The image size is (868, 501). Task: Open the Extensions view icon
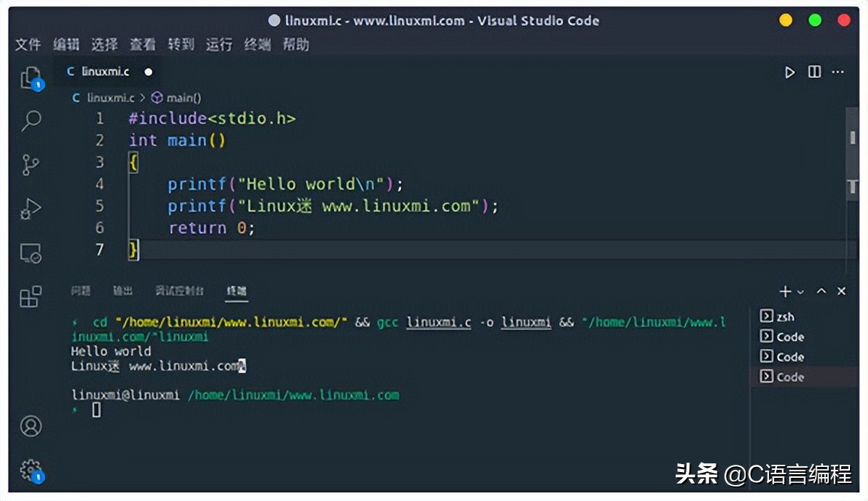pyautogui.click(x=31, y=296)
